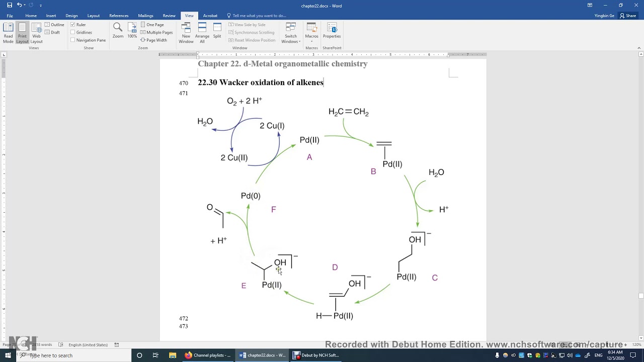Customize Quick Access Toolbar dropdown

(41, 6)
